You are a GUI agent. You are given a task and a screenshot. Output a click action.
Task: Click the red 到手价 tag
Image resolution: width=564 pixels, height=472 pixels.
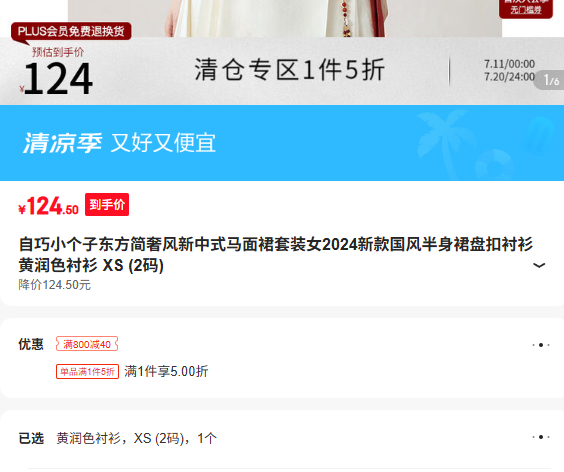click(x=107, y=205)
